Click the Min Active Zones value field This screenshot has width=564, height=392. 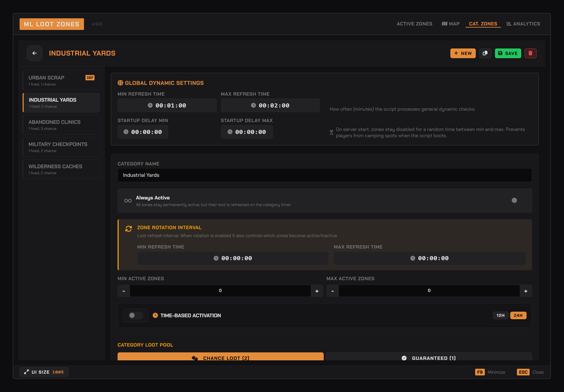220,291
